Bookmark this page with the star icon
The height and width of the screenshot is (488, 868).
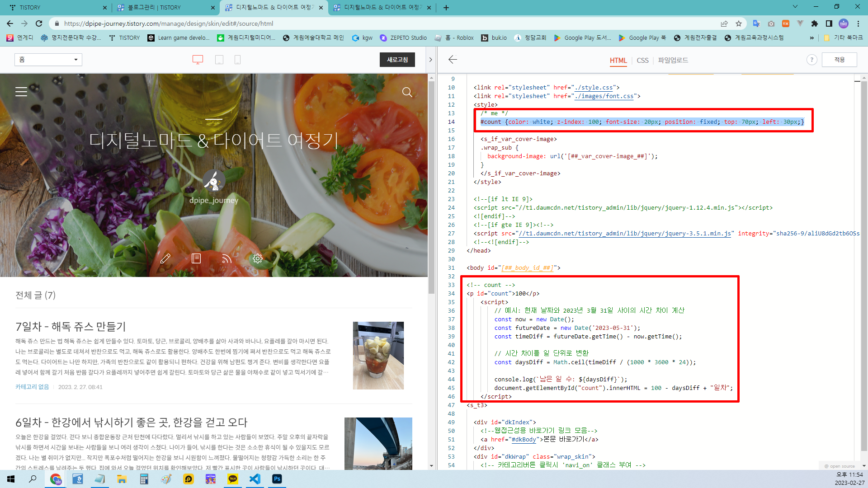739,23
